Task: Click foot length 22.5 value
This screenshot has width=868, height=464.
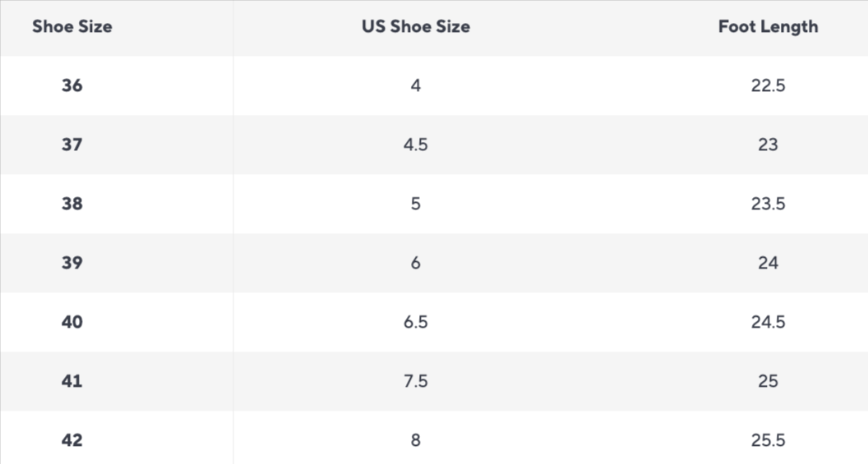Action: [x=768, y=85]
